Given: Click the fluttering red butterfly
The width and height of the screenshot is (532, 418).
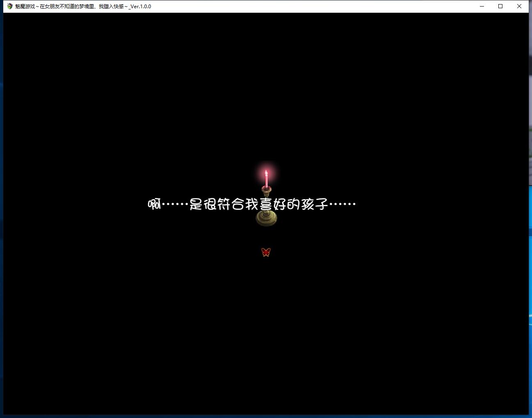Looking at the screenshot, I should (266, 252).
